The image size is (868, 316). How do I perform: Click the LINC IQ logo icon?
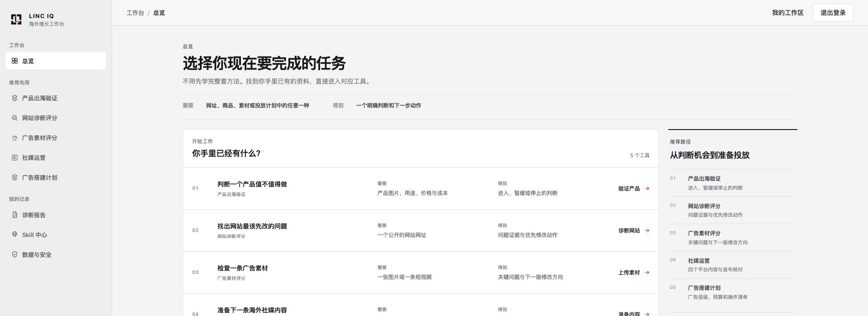click(16, 19)
